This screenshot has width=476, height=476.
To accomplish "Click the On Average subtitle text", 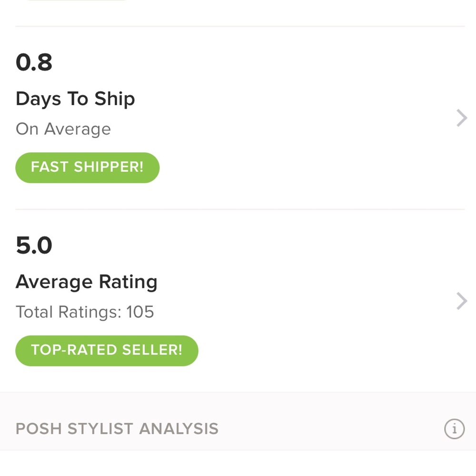I will coord(63,129).
